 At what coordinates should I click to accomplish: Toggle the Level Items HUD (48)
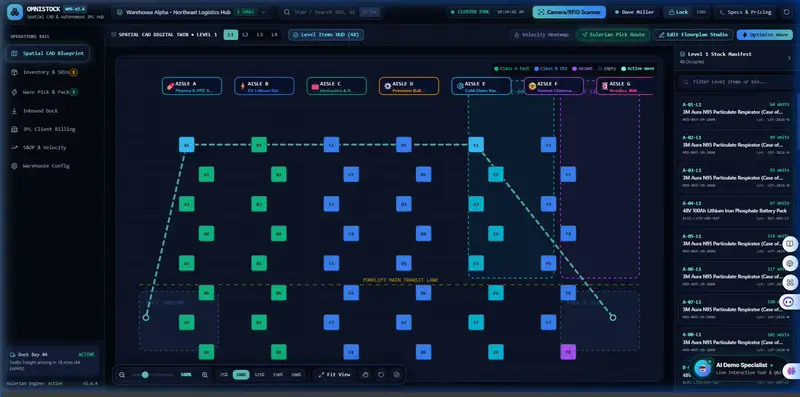coord(326,35)
